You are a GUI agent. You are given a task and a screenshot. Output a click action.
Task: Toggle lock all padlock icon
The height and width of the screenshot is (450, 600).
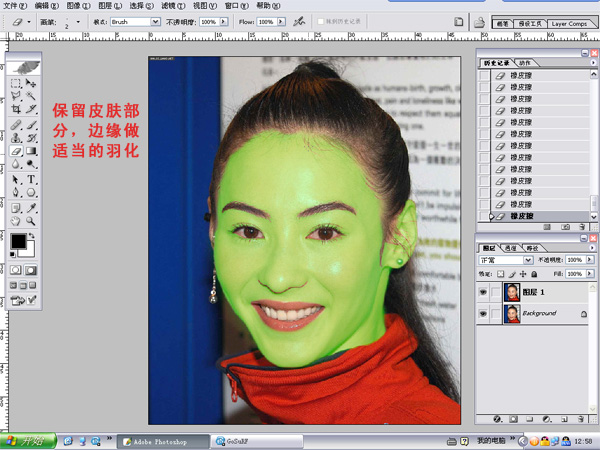[534, 274]
